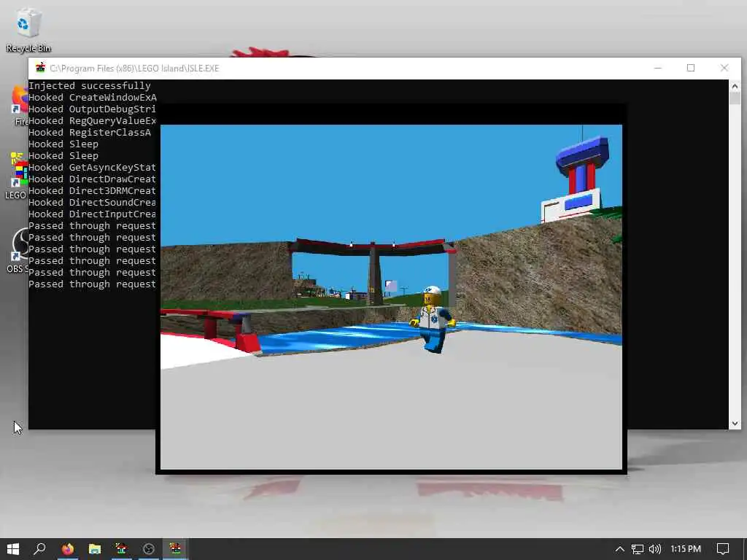Minimize the ISLE.EXE console window

(658, 68)
